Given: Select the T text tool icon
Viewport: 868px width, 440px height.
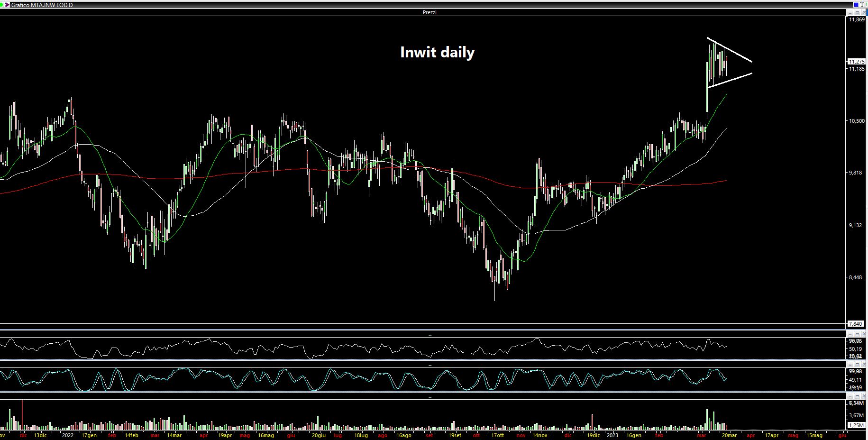Looking at the screenshot, I should (862, 5).
